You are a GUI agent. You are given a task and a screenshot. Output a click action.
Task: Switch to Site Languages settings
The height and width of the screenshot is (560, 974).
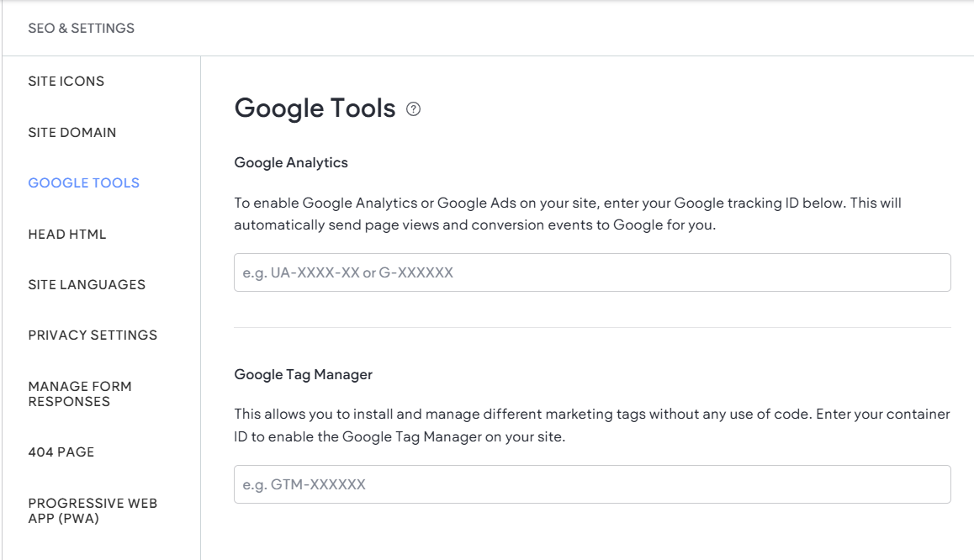(87, 284)
